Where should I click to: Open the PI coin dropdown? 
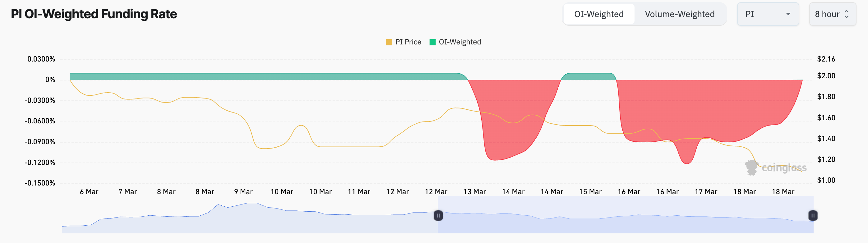click(x=764, y=14)
